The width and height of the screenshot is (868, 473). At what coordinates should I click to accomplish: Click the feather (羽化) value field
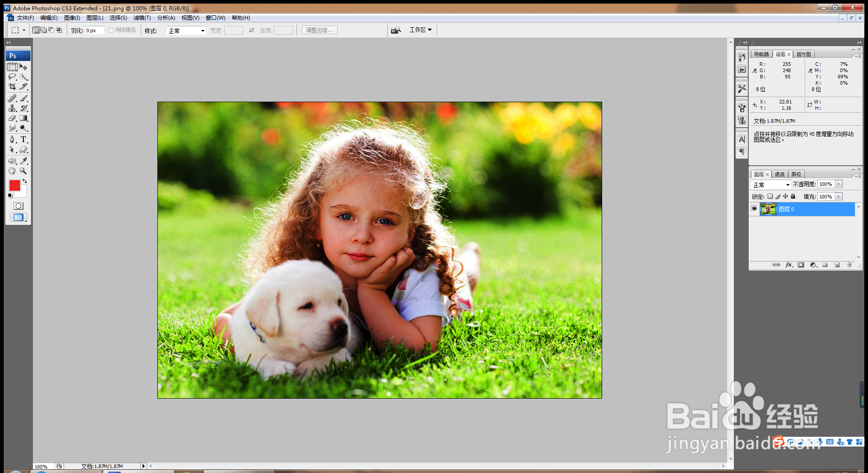click(95, 30)
